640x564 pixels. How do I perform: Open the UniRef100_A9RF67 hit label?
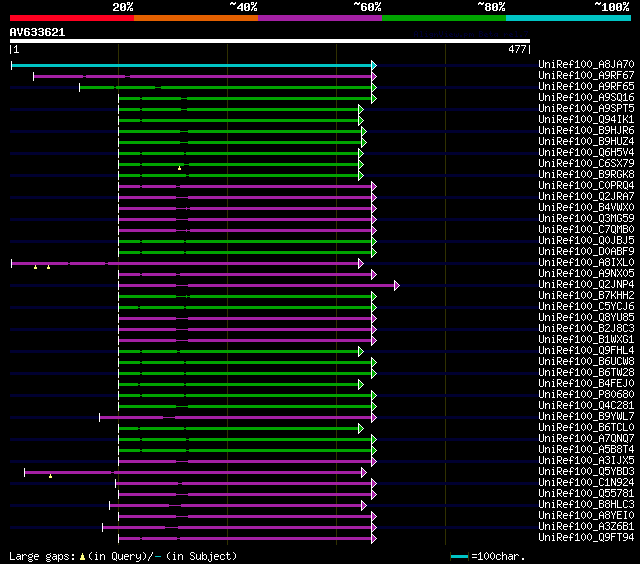[586, 76]
